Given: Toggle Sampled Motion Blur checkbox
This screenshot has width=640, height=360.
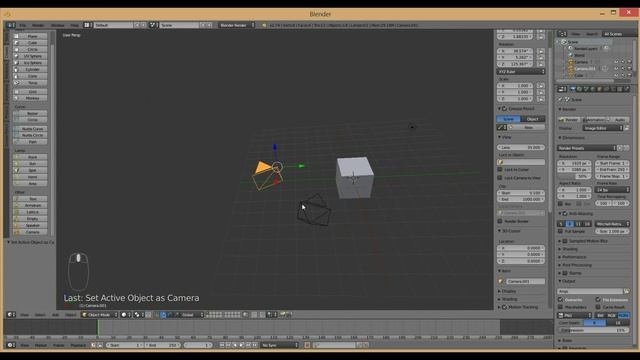Looking at the screenshot, I should click(x=565, y=241).
